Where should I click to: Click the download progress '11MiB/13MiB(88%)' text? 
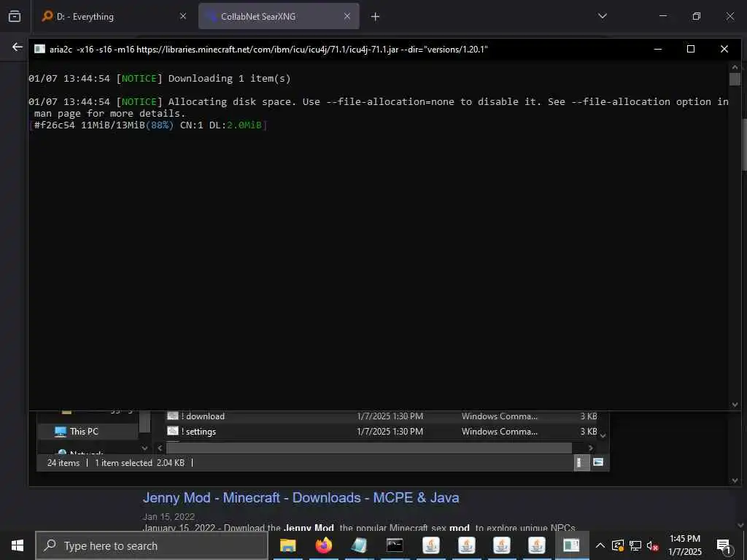pyautogui.click(x=127, y=125)
